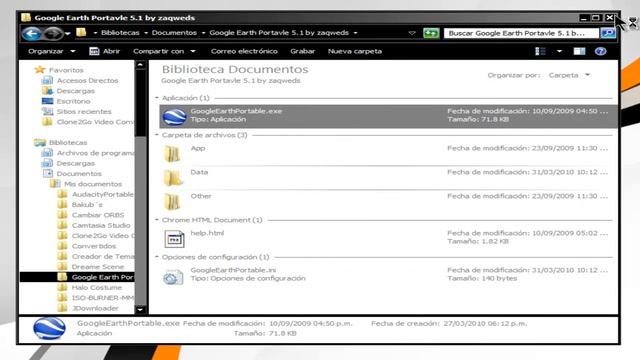
Task: Open Archivos de programa library
Action: [96, 153]
